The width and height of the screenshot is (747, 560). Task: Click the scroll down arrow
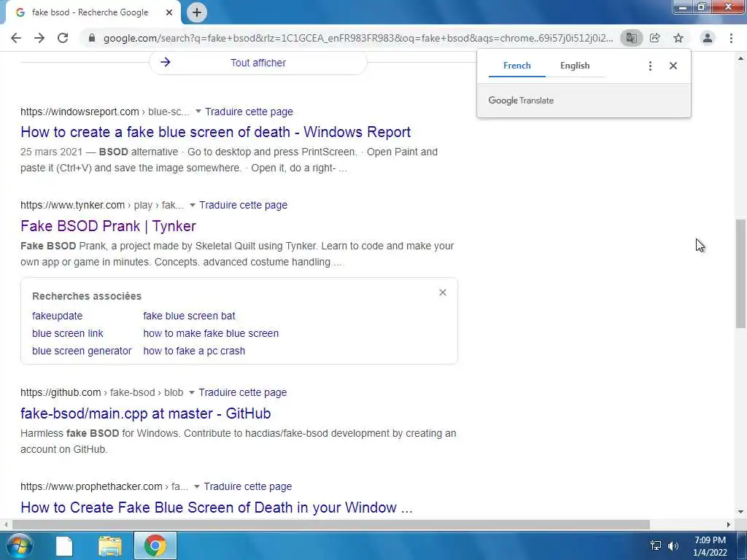tap(740, 512)
